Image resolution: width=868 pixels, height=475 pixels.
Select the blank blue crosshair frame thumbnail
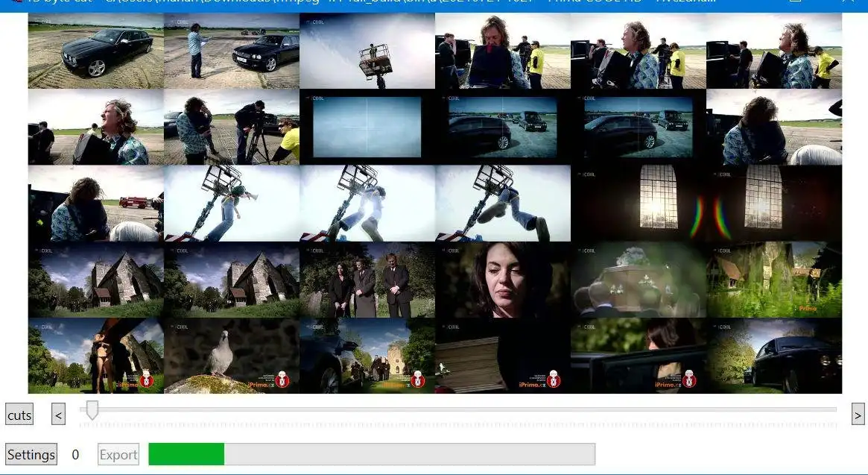click(367, 127)
